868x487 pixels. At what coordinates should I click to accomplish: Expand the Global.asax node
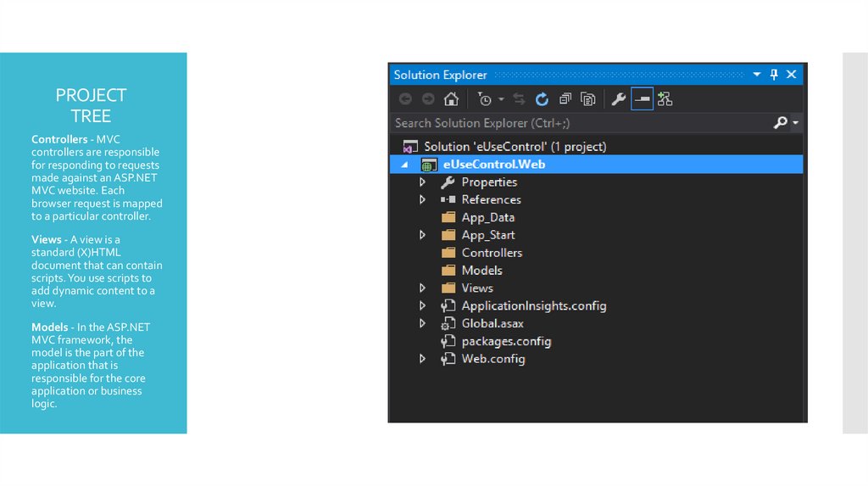pyautogui.click(x=422, y=323)
